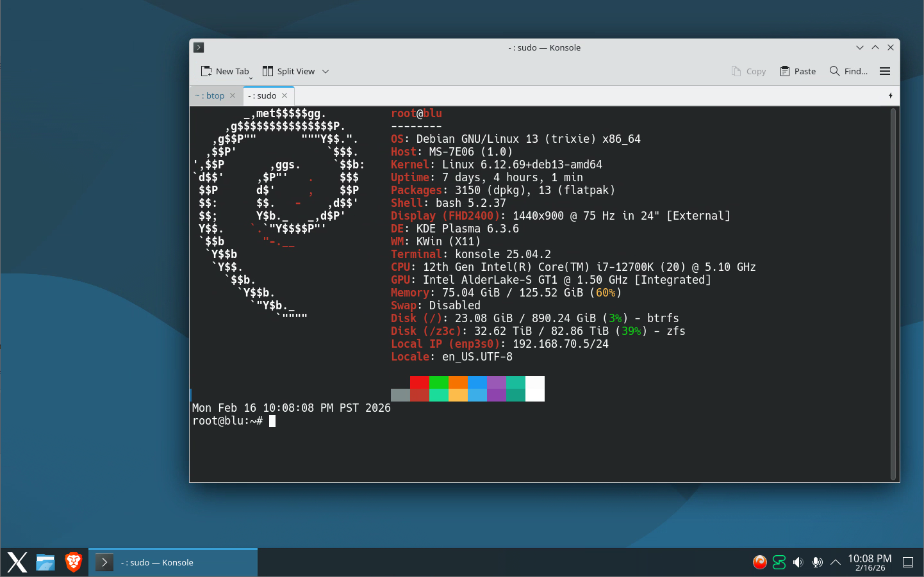Image resolution: width=924 pixels, height=577 pixels.
Task: Click the Konsole title bar's up-chevron button
Action: point(875,47)
